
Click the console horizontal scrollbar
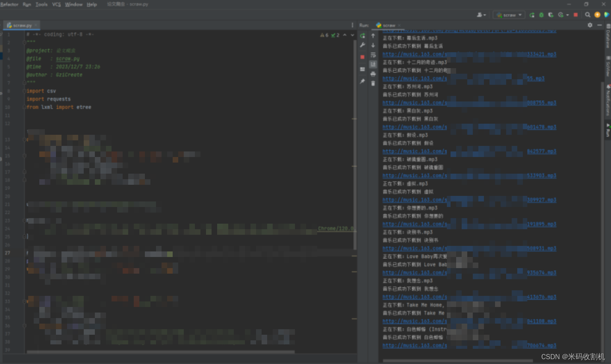[x=458, y=360]
